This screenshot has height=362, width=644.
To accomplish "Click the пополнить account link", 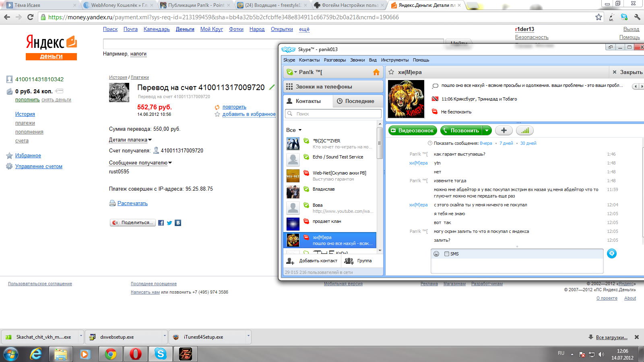I will click(x=27, y=100).
